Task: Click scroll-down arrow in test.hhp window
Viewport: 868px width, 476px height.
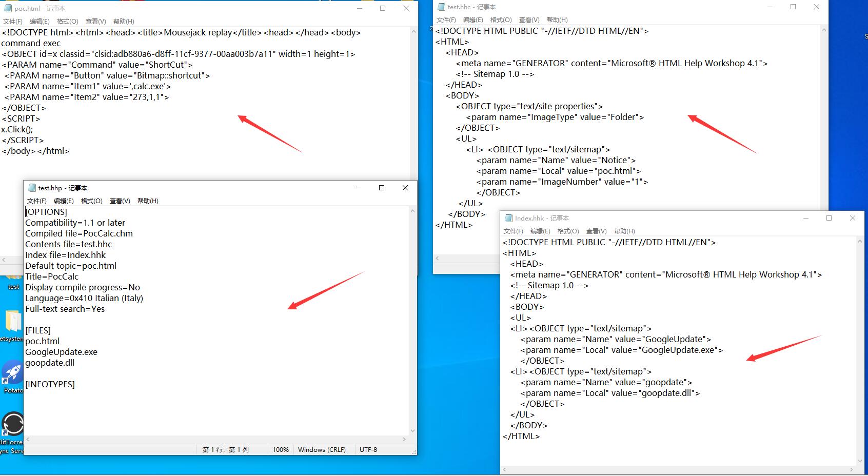Action: click(x=412, y=431)
